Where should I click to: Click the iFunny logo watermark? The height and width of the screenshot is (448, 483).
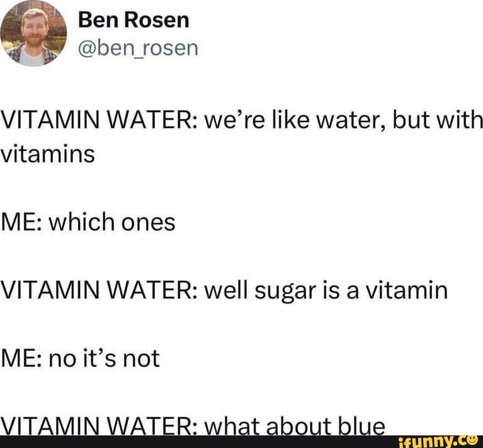438,442
